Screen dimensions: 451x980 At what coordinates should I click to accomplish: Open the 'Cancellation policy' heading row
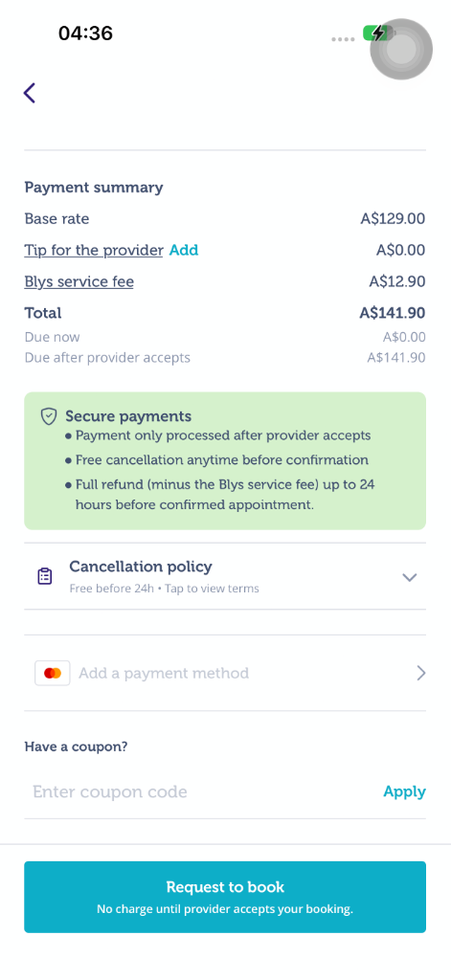click(x=225, y=576)
